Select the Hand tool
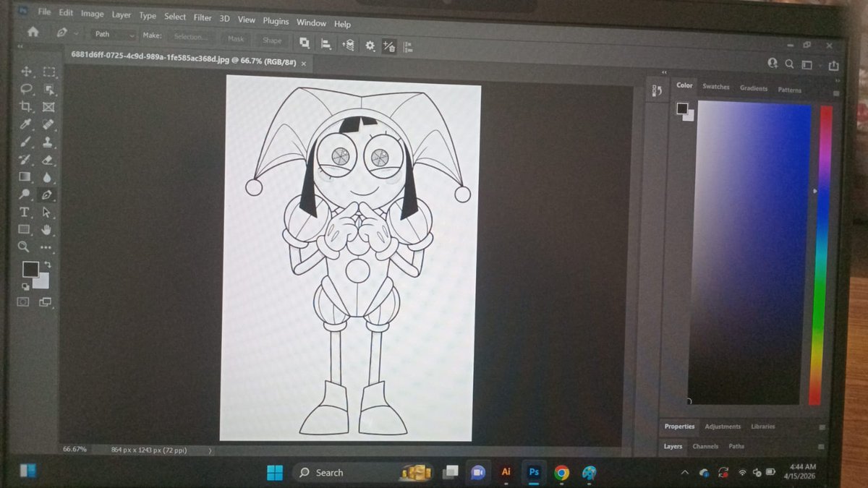Viewport: 868px width, 488px height. tap(45, 230)
